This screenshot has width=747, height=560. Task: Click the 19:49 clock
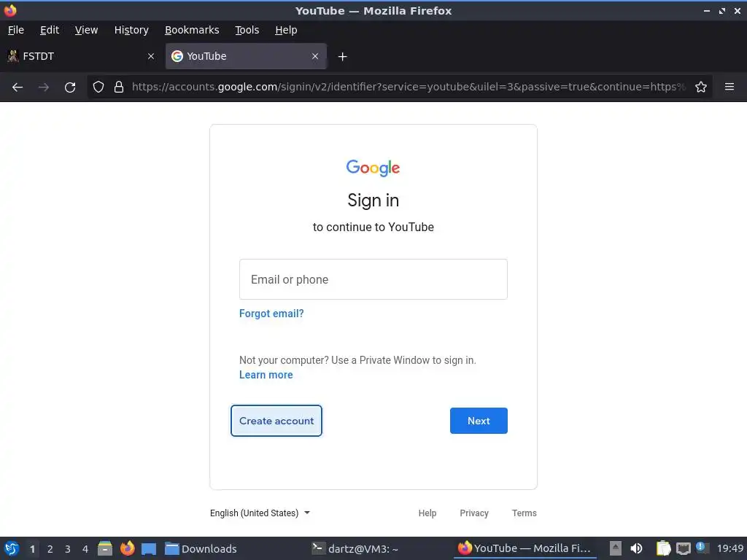729,548
